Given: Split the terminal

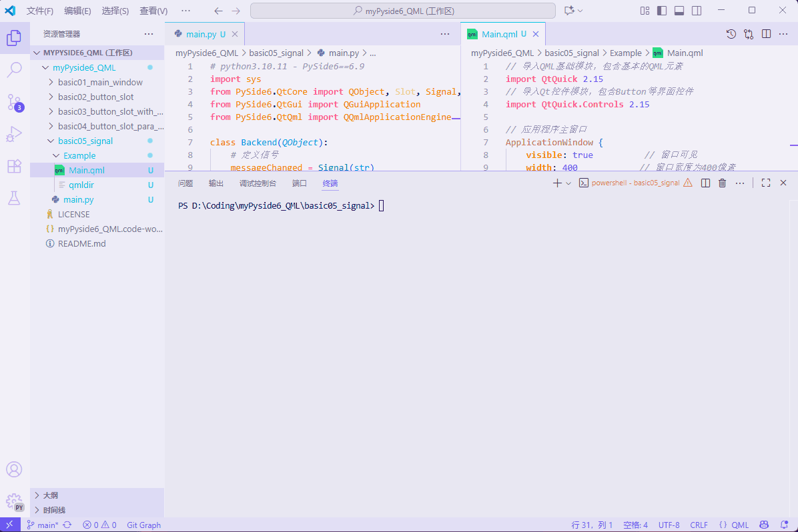Looking at the screenshot, I should 705,183.
